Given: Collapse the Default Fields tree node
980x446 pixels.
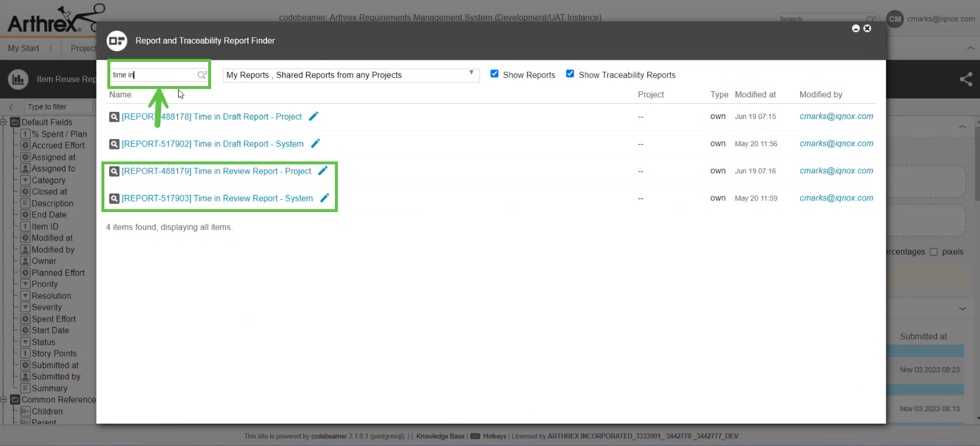Looking at the screenshot, I should (4, 122).
